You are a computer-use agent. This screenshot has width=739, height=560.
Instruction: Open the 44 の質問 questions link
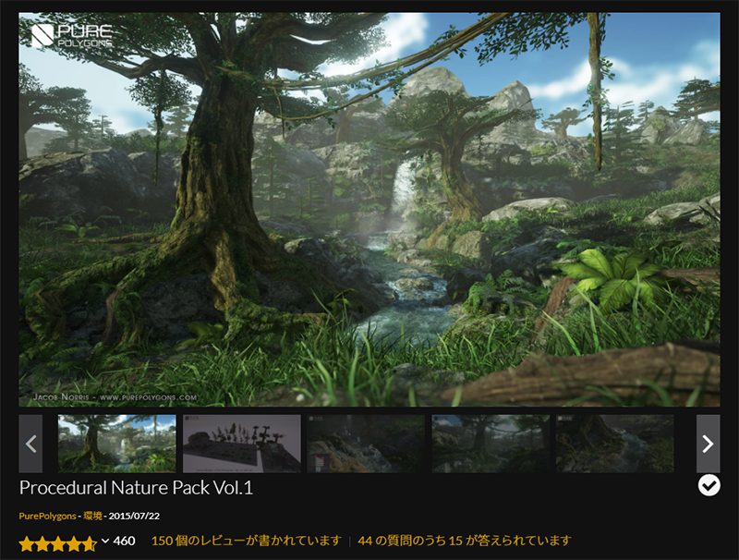pos(464,541)
